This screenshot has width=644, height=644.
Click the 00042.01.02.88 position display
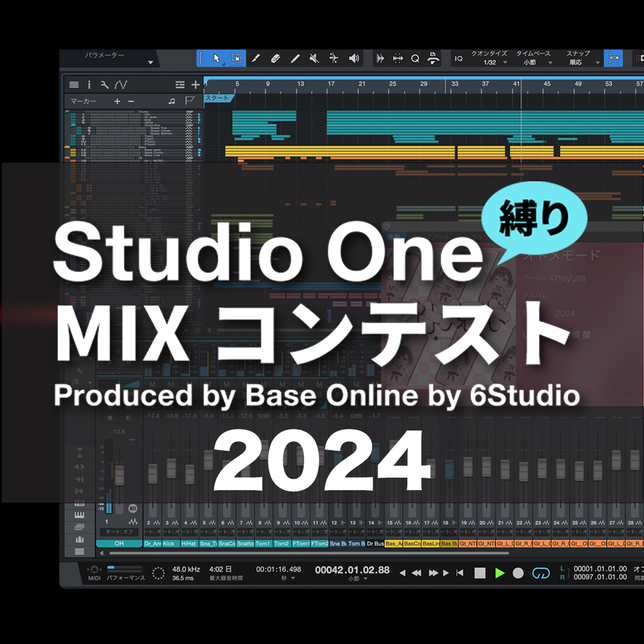pyautogui.click(x=352, y=569)
